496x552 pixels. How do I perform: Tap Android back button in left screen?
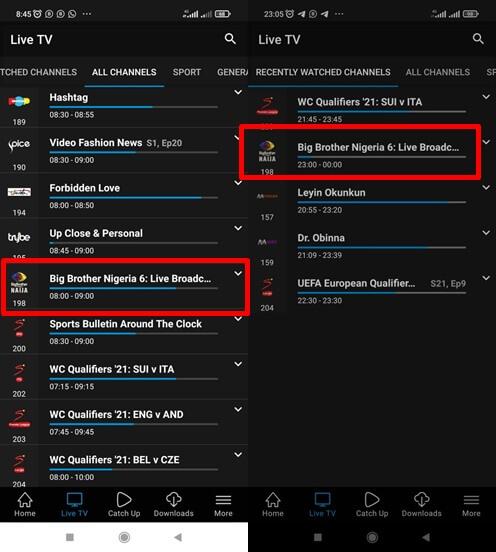coord(178,537)
